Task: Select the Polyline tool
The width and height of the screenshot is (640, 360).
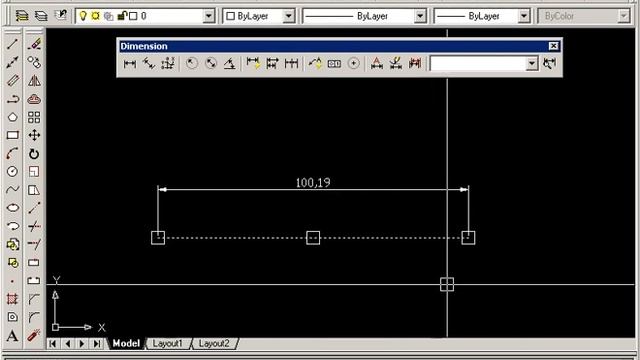Action: point(13,99)
